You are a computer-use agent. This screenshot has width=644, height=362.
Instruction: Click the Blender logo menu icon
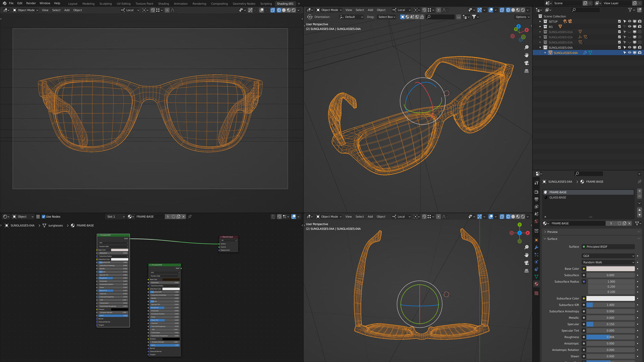tap(4, 3)
